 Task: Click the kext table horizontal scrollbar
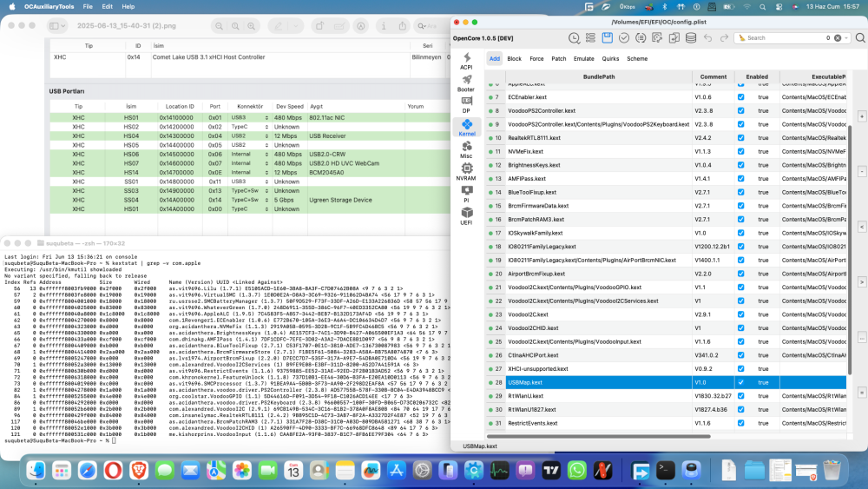pos(598,436)
